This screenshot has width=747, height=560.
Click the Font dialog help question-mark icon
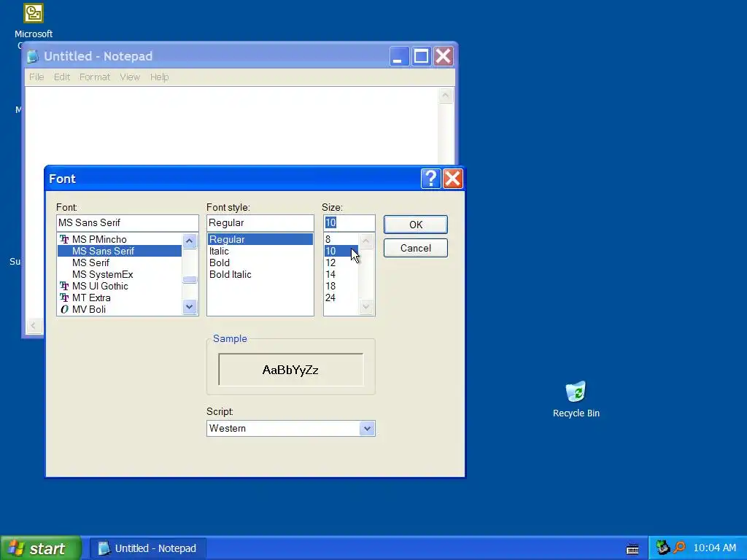click(x=430, y=179)
